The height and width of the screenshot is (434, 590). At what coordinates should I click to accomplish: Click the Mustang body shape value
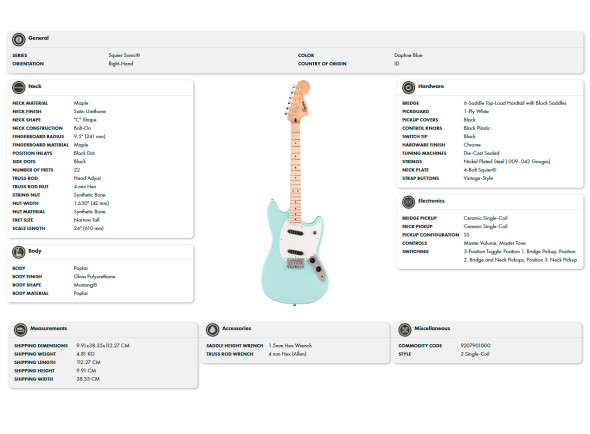point(85,285)
